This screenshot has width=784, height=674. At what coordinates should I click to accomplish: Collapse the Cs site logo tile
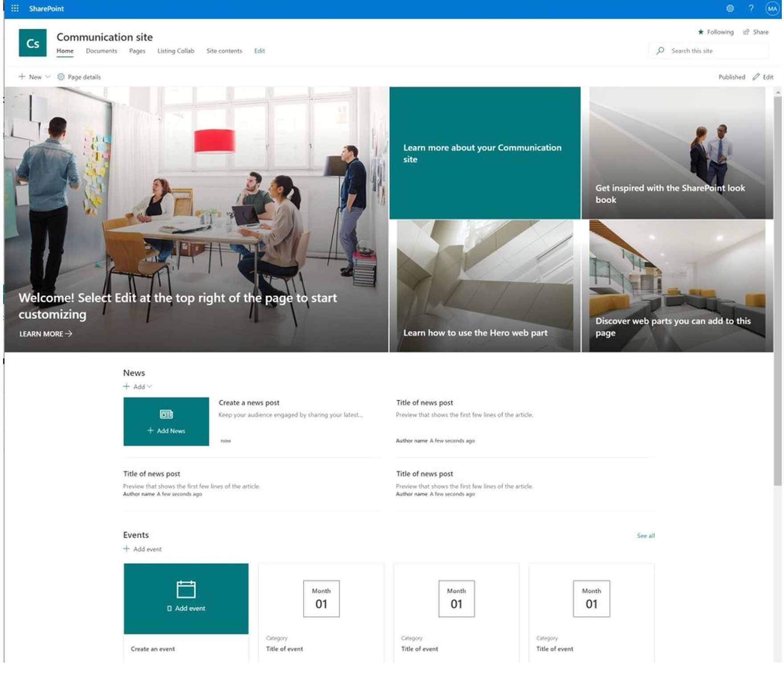(x=33, y=43)
